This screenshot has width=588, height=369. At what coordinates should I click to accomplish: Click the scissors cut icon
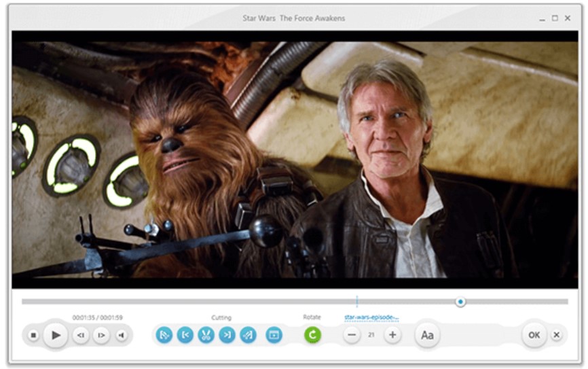[x=206, y=335]
